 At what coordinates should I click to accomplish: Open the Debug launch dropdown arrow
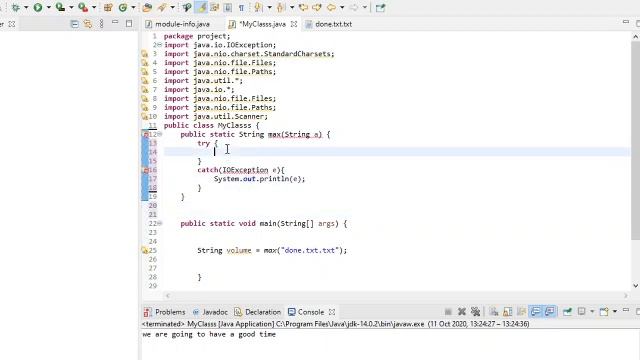point(26,7)
